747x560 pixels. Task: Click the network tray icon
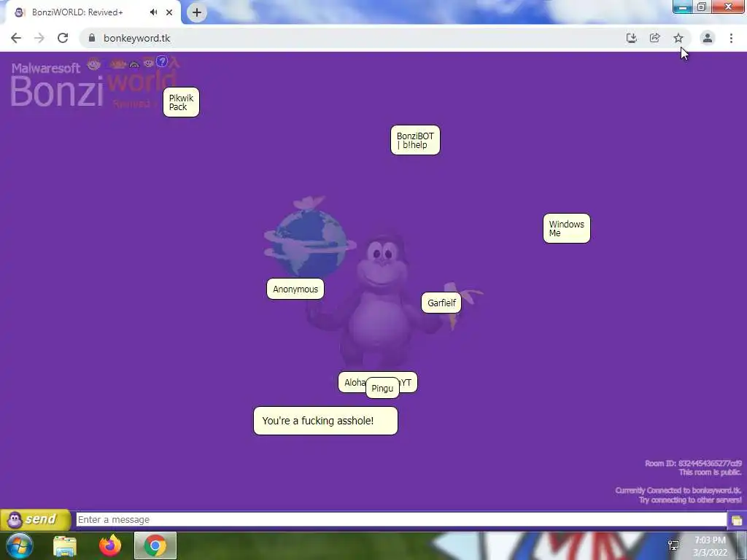(x=673, y=545)
